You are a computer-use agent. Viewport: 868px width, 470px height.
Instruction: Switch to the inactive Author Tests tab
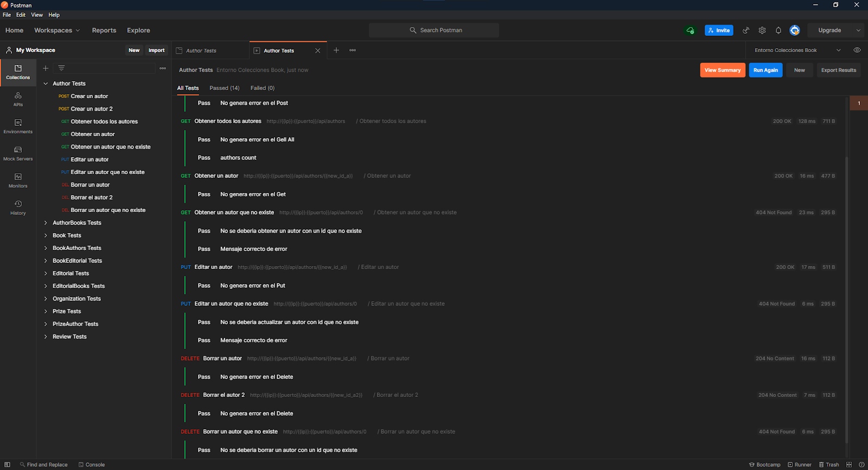210,50
